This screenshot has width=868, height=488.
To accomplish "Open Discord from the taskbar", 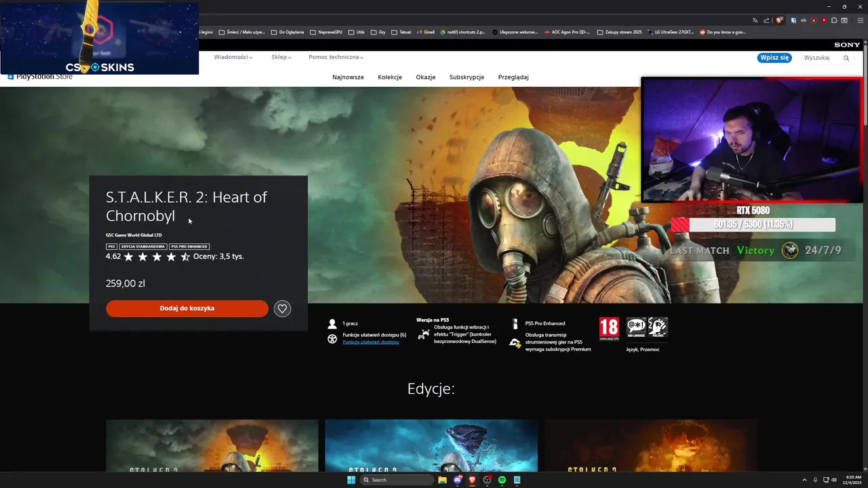I will (x=457, y=480).
